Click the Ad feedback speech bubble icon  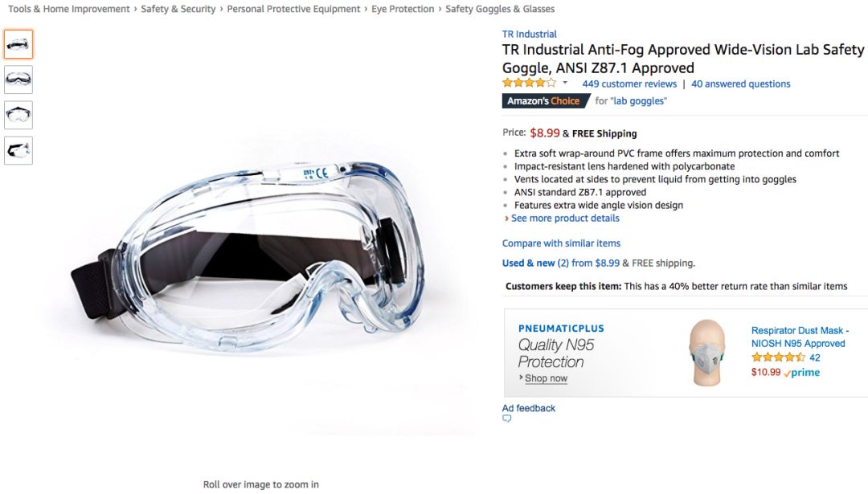[x=506, y=418]
